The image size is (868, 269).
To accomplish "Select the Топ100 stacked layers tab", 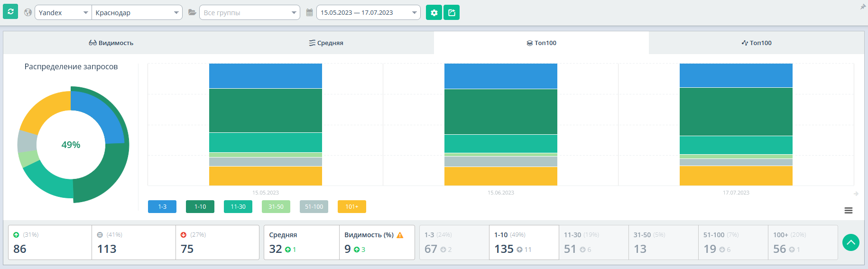I will pyautogui.click(x=541, y=43).
